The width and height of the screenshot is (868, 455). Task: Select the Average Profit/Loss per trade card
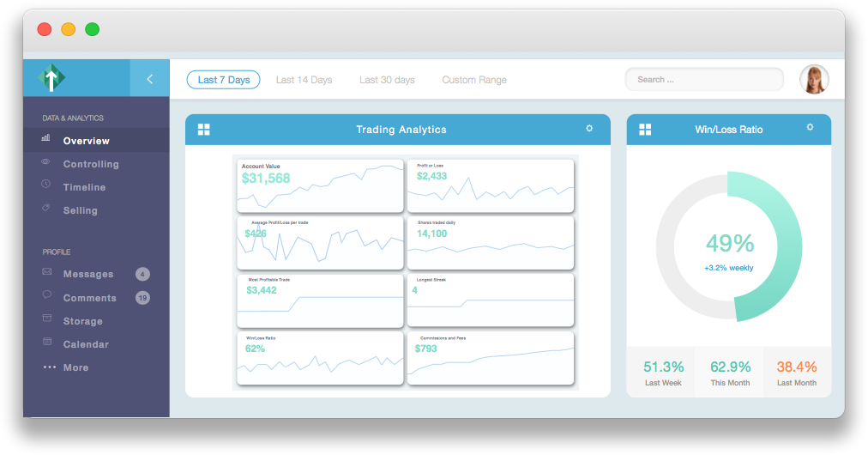pyautogui.click(x=321, y=243)
